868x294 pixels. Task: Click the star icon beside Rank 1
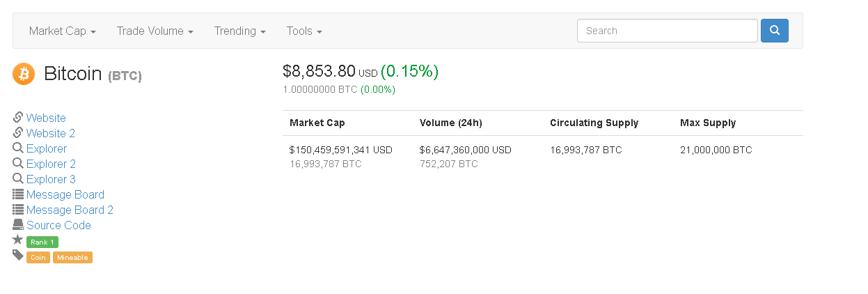click(x=18, y=240)
